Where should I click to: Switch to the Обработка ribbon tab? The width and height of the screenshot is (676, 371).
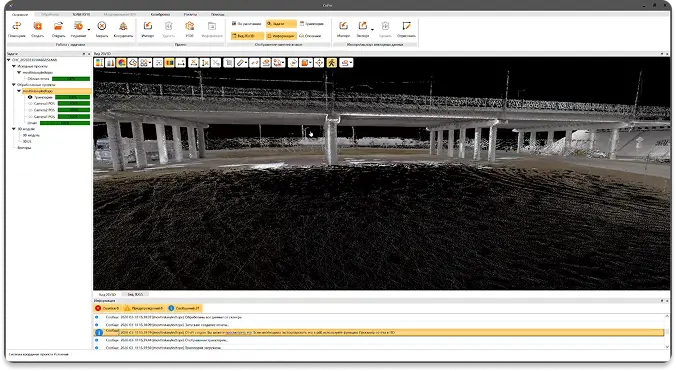pyautogui.click(x=50, y=14)
